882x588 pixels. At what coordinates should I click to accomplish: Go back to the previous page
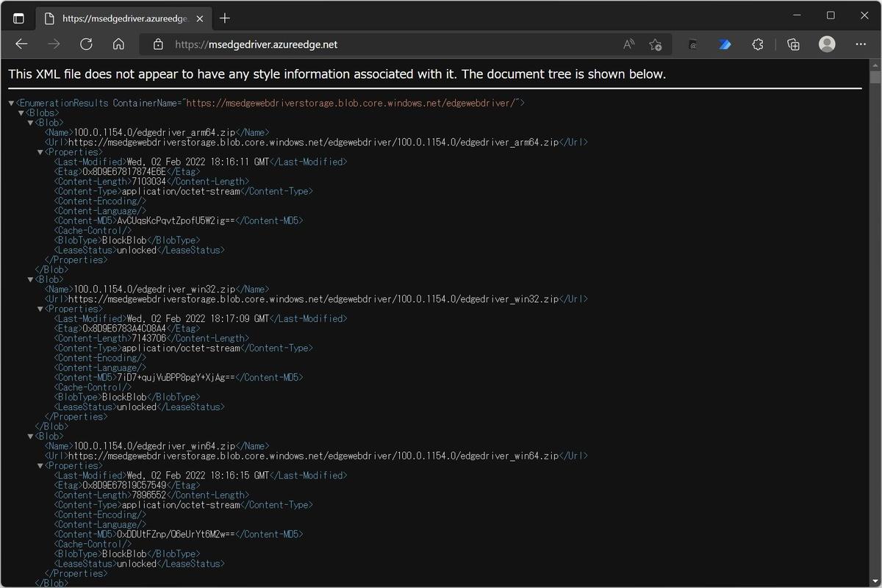click(x=21, y=44)
